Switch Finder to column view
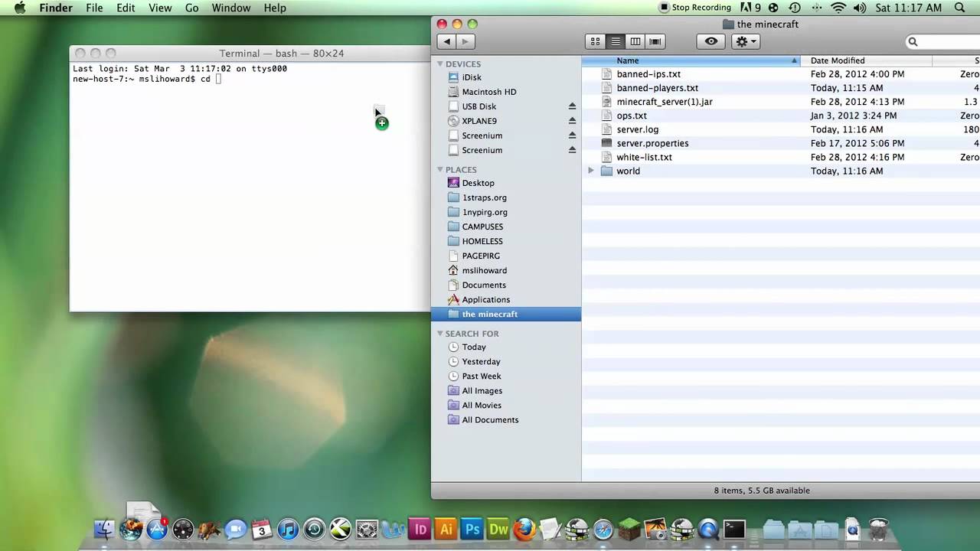This screenshot has width=980, height=551. coord(635,41)
